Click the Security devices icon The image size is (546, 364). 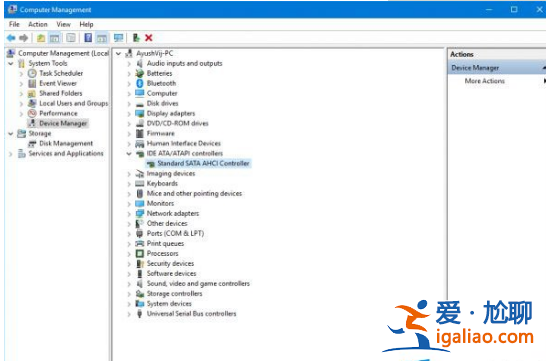[x=140, y=264]
